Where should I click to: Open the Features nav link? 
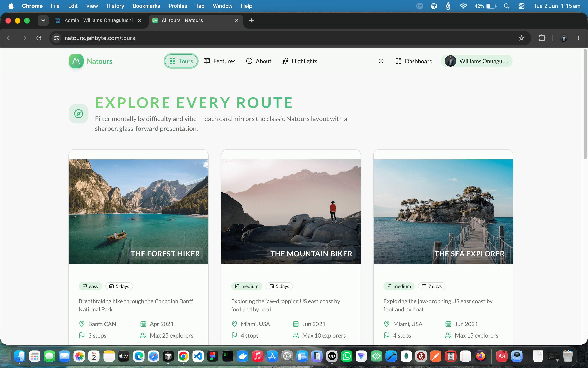(x=219, y=61)
